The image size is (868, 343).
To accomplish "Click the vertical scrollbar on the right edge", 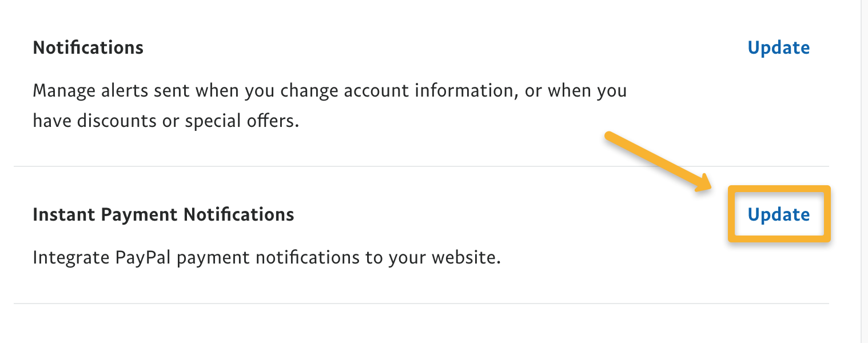I will tap(864, 171).
